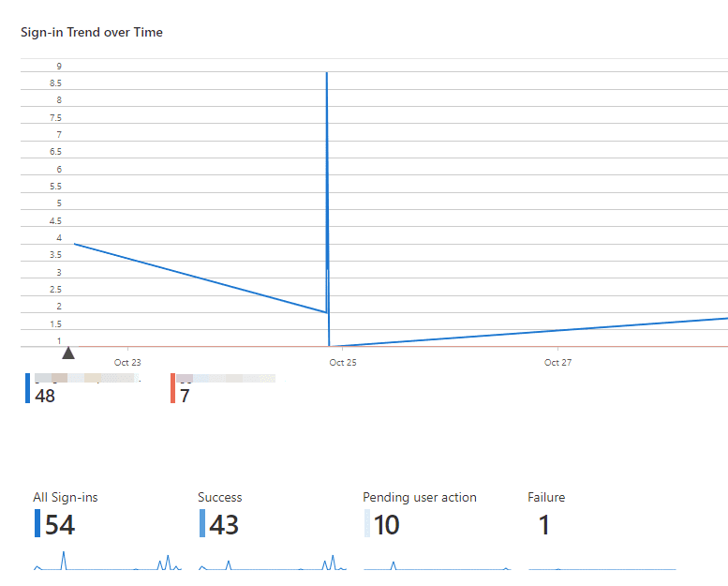Click the Pending user action sparkline

point(438,565)
